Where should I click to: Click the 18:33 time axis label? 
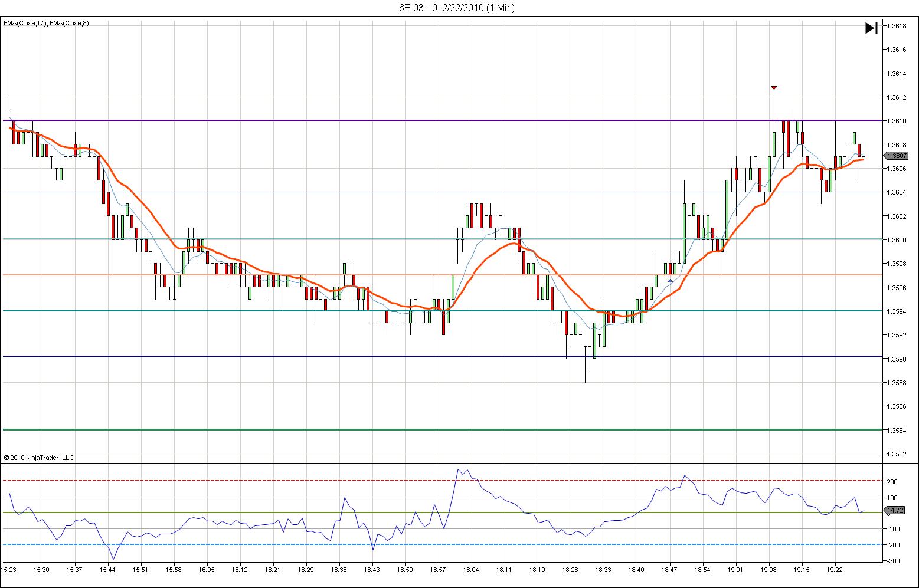603,570
